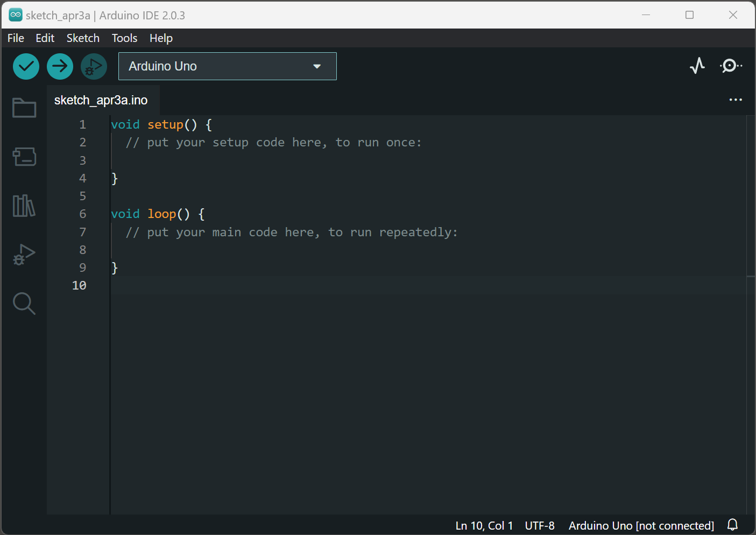Open the Edit menu
The width and height of the screenshot is (756, 535).
pos(45,38)
